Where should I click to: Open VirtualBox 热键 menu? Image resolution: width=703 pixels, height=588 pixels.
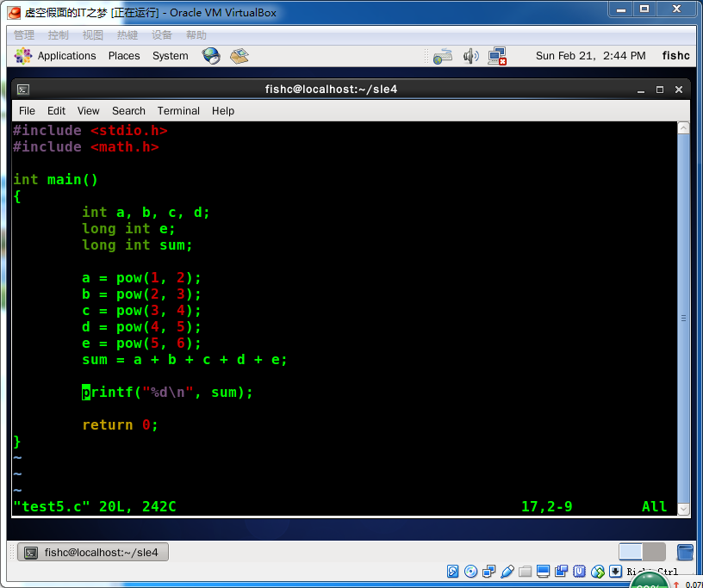(x=128, y=35)
